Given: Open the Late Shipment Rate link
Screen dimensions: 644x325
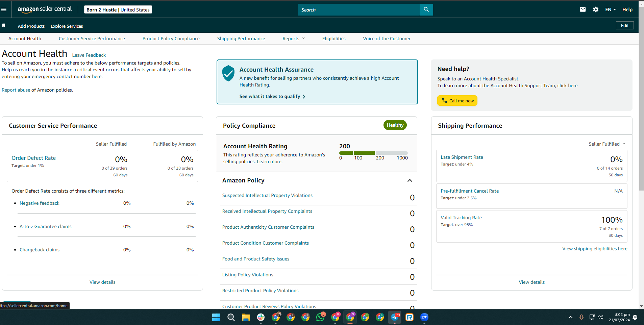Looking at the screenshot, I should point(462,157).
